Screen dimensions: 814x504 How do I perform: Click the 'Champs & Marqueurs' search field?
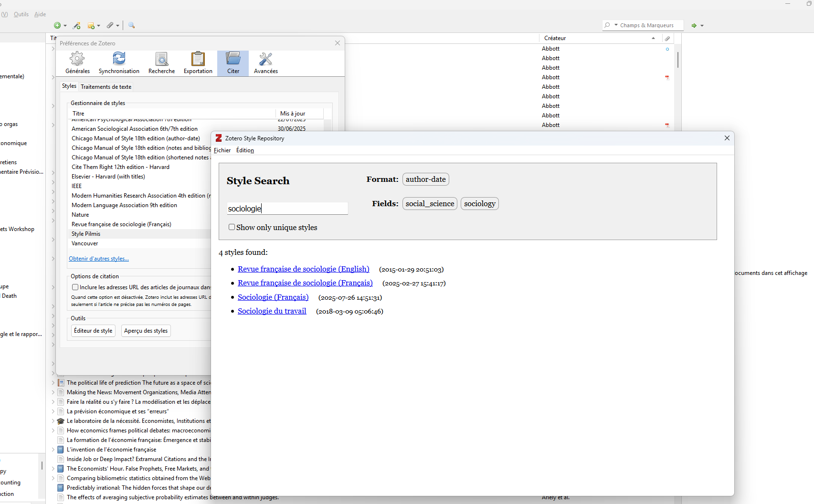[x=643, y=25]
